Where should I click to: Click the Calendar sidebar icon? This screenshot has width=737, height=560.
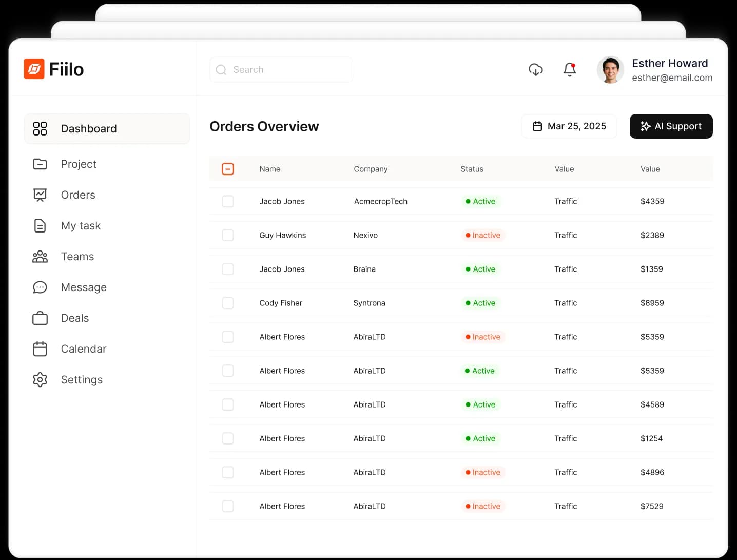click(x=40, y=349)
